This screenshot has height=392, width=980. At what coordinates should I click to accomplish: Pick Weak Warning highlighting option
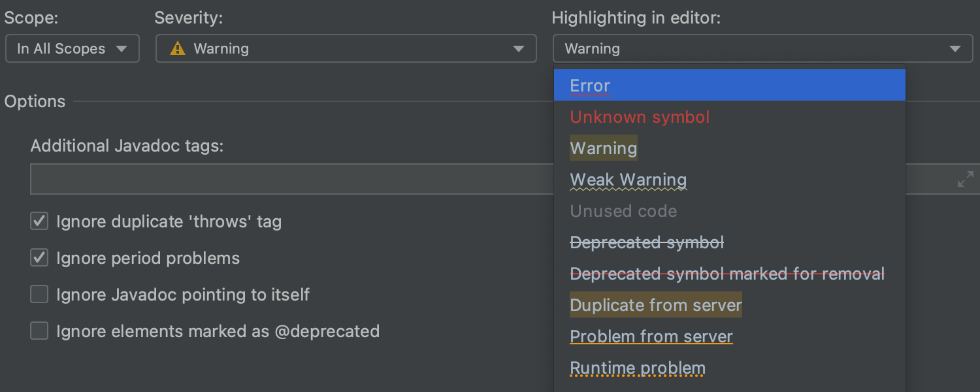629,180
